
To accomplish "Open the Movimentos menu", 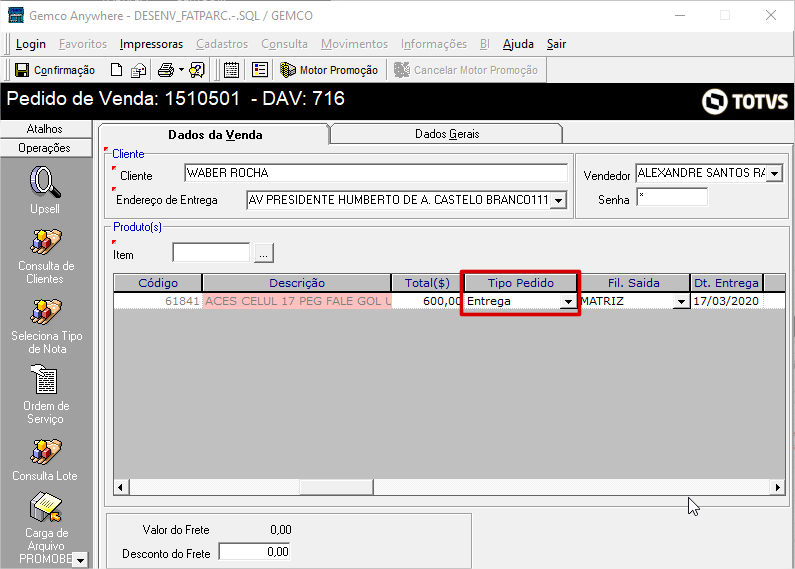I will pyautogui.click(x=354, y=44).
